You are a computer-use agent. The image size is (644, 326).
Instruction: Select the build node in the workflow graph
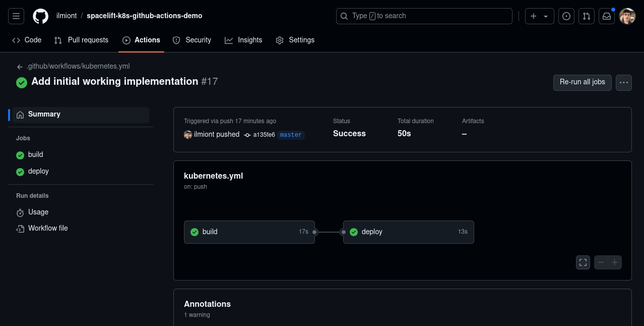point(249,232)
